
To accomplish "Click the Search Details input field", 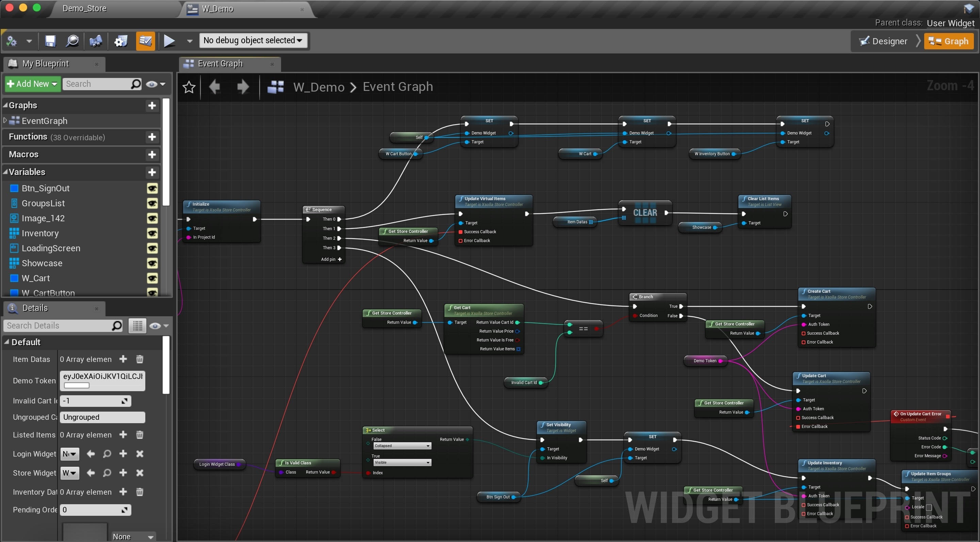I will click(x=63, y=326).
